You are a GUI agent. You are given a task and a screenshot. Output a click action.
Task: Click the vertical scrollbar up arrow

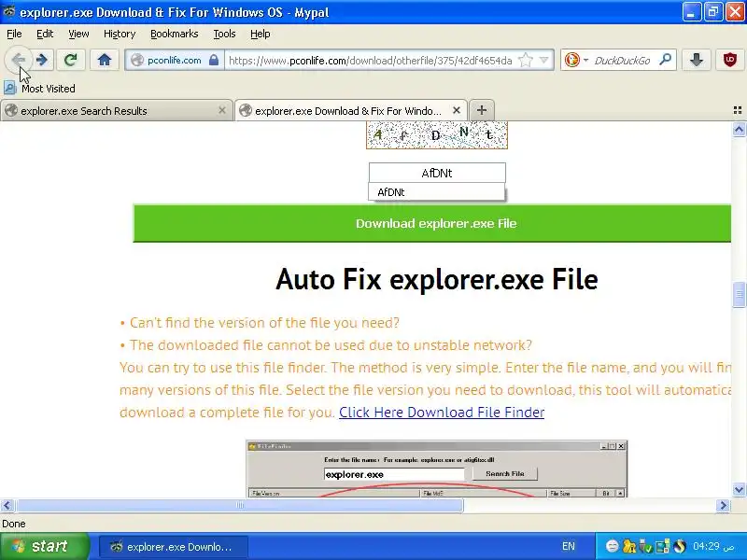pos(739,129)
